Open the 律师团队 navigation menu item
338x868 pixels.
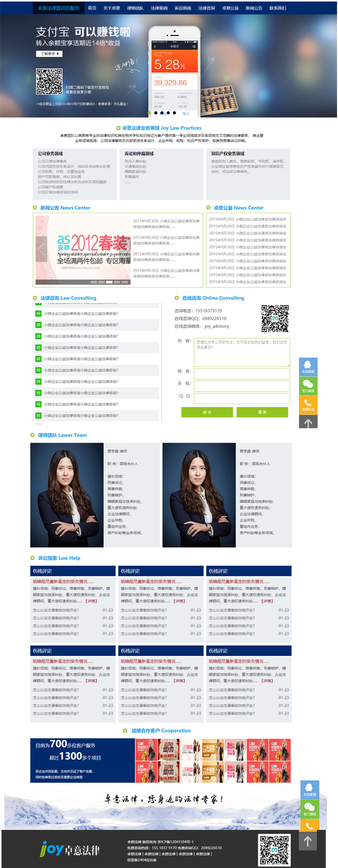[x=135, y=8]
